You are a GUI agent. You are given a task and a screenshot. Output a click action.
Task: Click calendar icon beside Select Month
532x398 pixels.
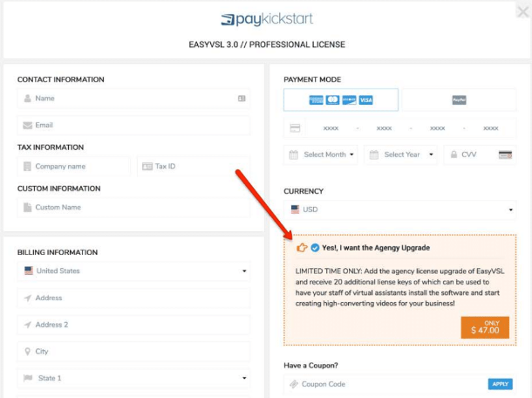point(294,154)
